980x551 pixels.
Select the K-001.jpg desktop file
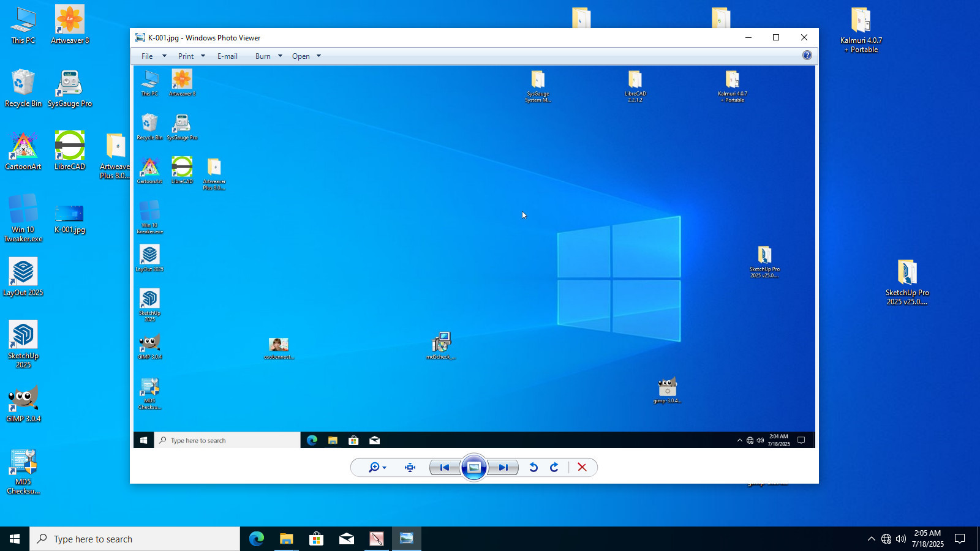(69, 219)
